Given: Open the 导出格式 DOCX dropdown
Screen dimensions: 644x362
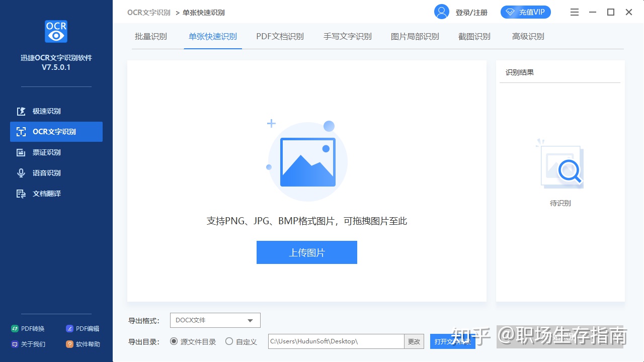Looking at the screenshot, I should tap(215, 320).
